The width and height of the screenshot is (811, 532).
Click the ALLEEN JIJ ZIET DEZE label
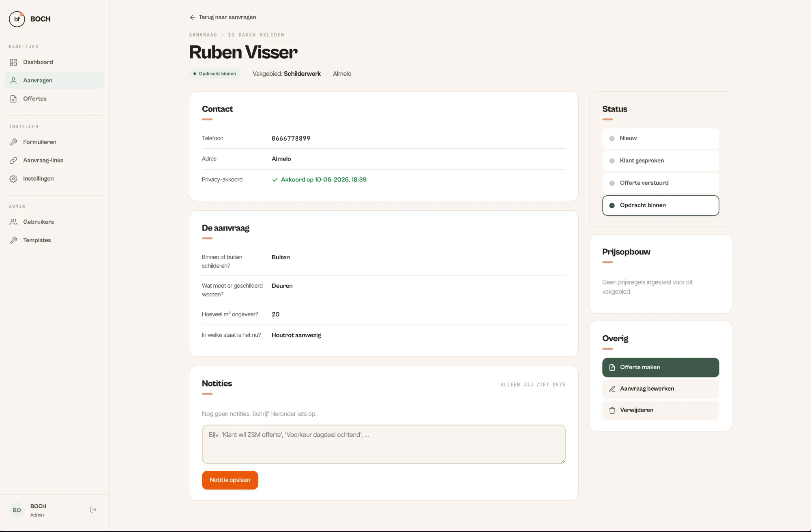click(533, 385)
